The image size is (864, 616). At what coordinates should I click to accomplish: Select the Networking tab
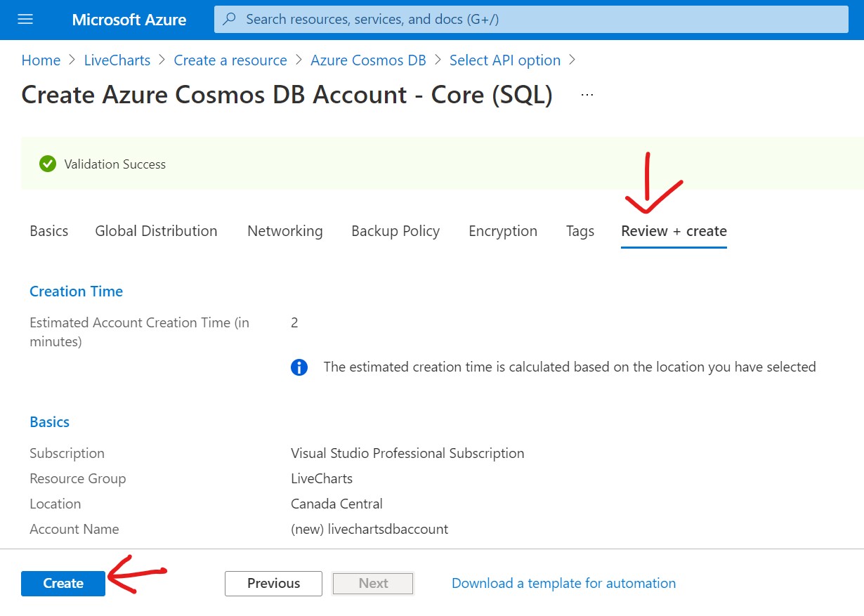pyautogui.click(x=285, y=231)
